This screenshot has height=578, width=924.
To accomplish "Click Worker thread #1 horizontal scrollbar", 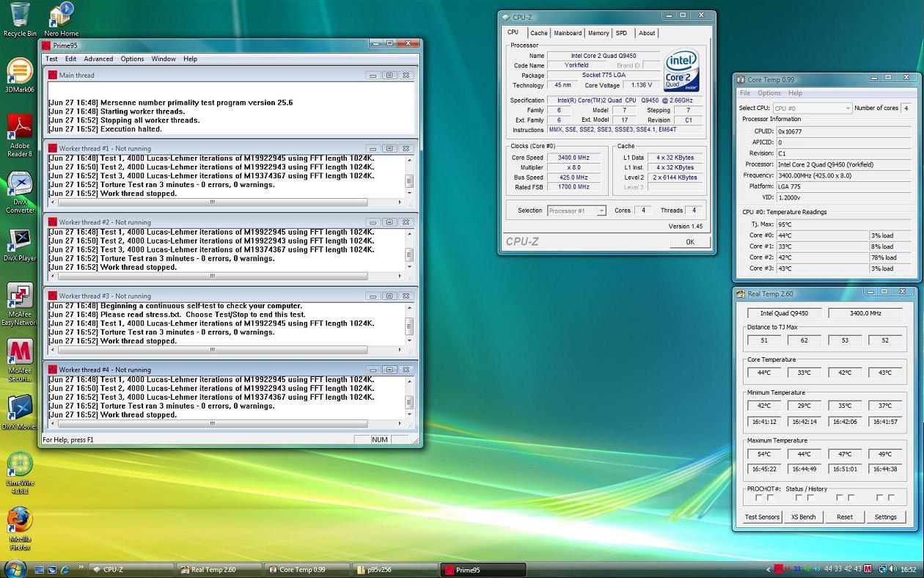I will 226,202.
